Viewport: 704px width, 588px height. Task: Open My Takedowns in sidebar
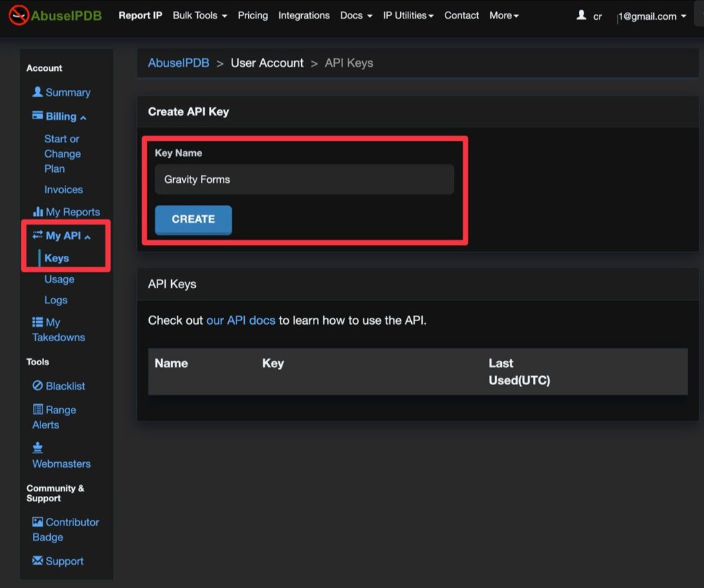pos(58,329)
